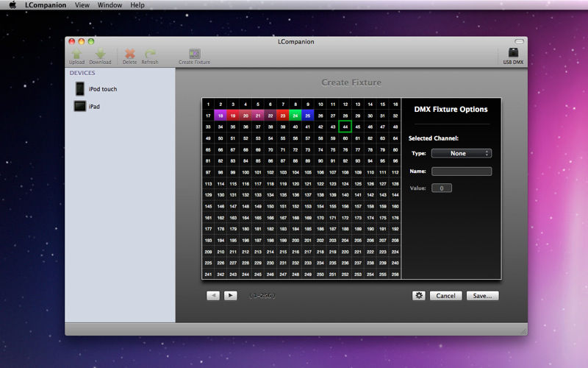Open the gear settings button
This screenshot has width=588, height=368.
(x=419, y=295)
